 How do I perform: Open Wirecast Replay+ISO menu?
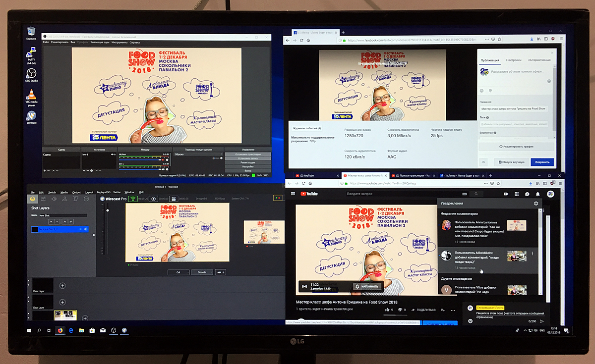coord(104,192)
